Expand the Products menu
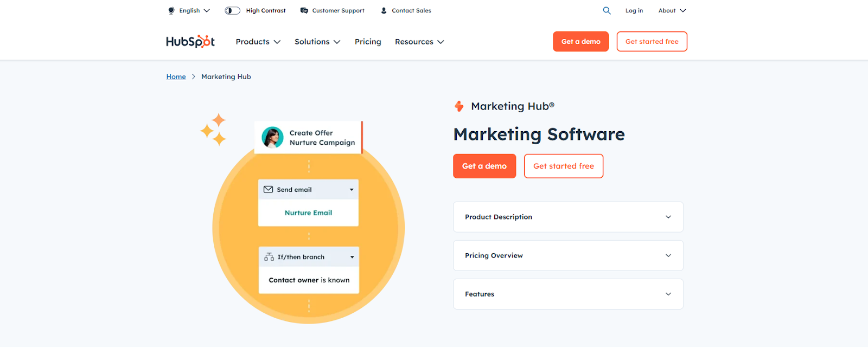 pyautogui.click(x=258, y=42)
